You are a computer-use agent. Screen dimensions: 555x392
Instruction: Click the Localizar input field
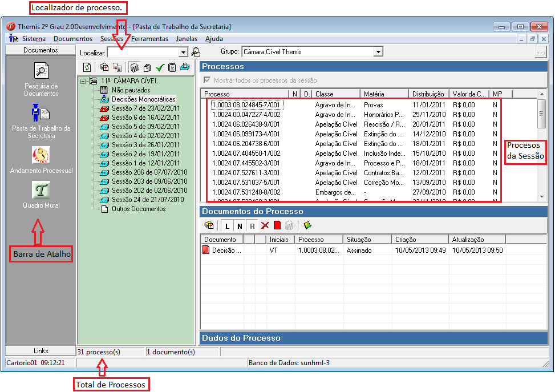[143, 52]
